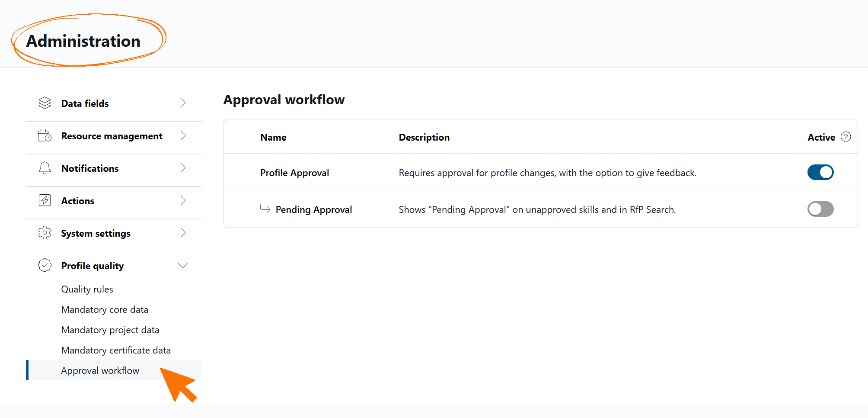Expand Notifications with its chevron
Screen dimensions: 868x418
[x=183, y=168]
